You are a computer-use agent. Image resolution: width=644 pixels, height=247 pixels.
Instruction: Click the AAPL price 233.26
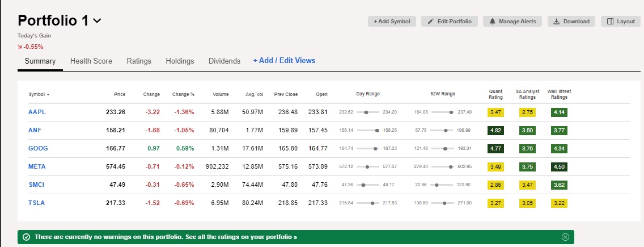pyautogui.click(x=117, y=112)
